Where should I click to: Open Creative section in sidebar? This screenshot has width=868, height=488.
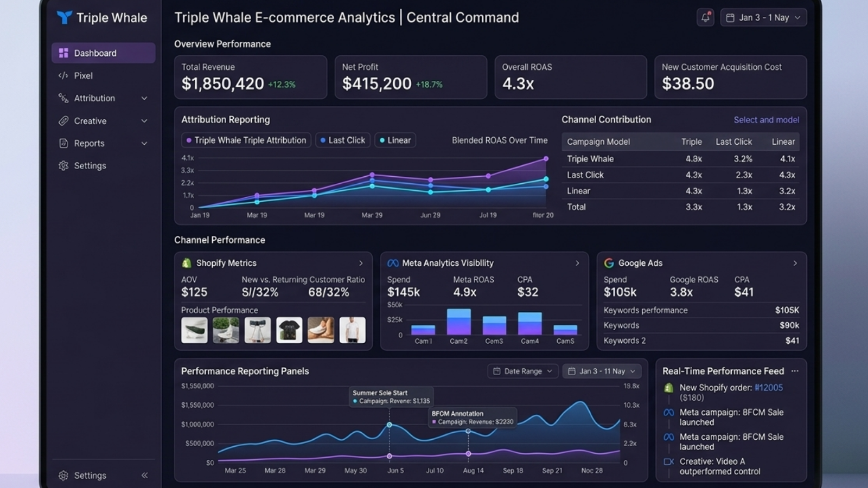click(104, 121)
